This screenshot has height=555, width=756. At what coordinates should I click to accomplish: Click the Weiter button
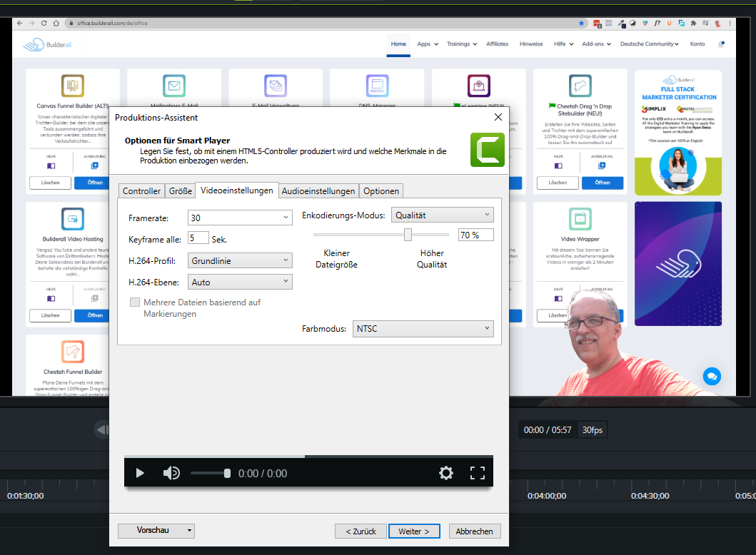click(414, 531)
